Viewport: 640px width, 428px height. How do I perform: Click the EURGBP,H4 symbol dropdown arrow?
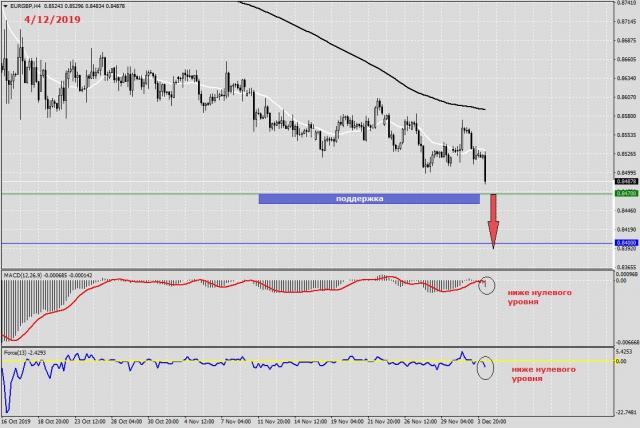[x=6, y=6]
